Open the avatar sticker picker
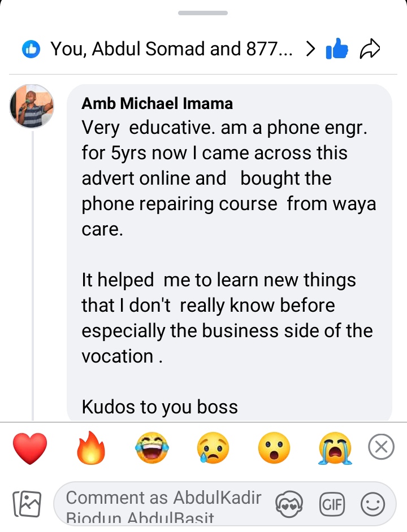Image resolution: width=407 pixels, height=532 pixels. coord(289,504)
